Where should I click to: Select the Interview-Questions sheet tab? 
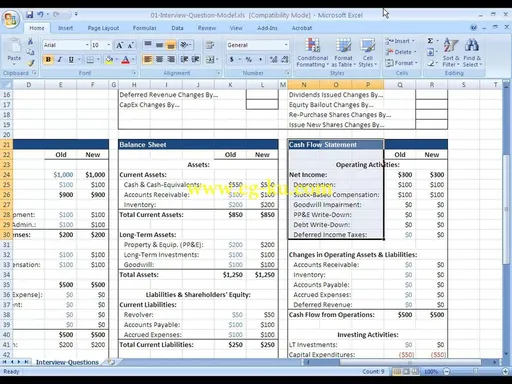click(67, 362)
